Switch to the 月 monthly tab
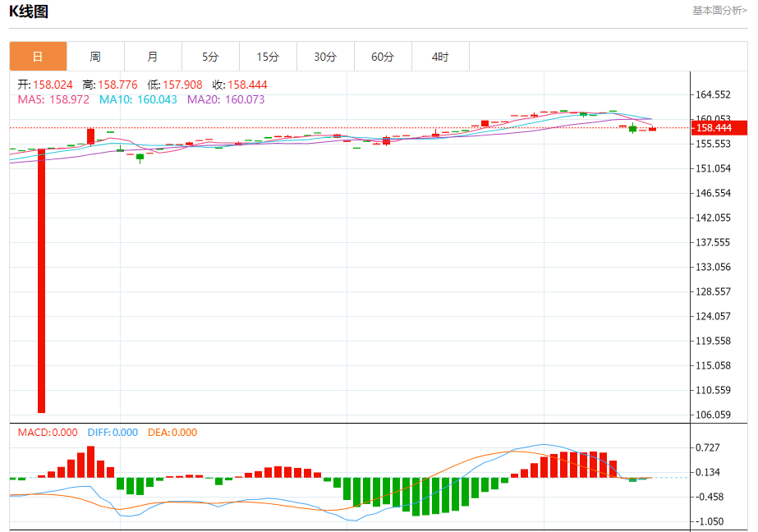This screenshot has height=532, width=758. [153, 57]
